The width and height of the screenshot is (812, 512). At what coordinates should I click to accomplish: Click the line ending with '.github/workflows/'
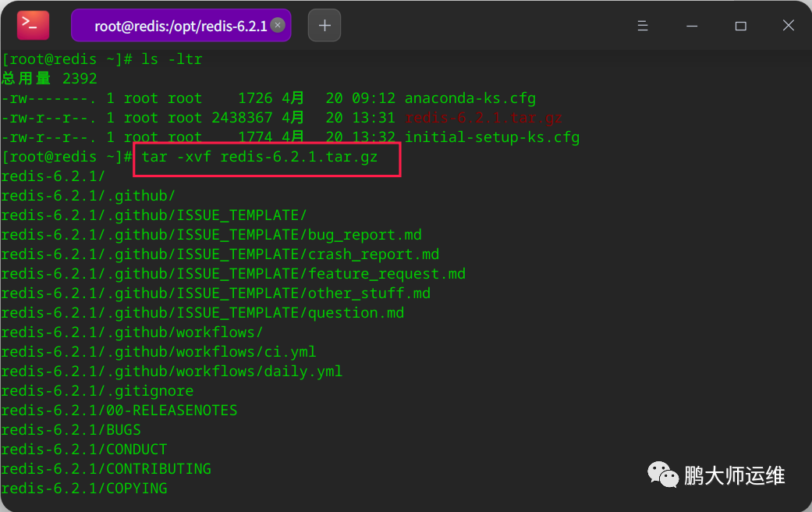tap(132, 332)
